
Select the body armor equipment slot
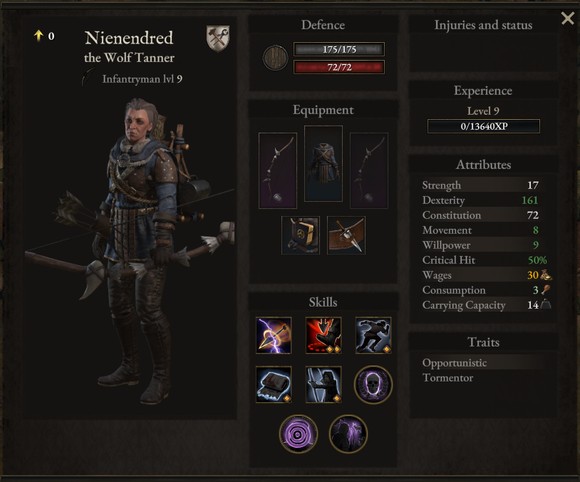pos(323,164)
